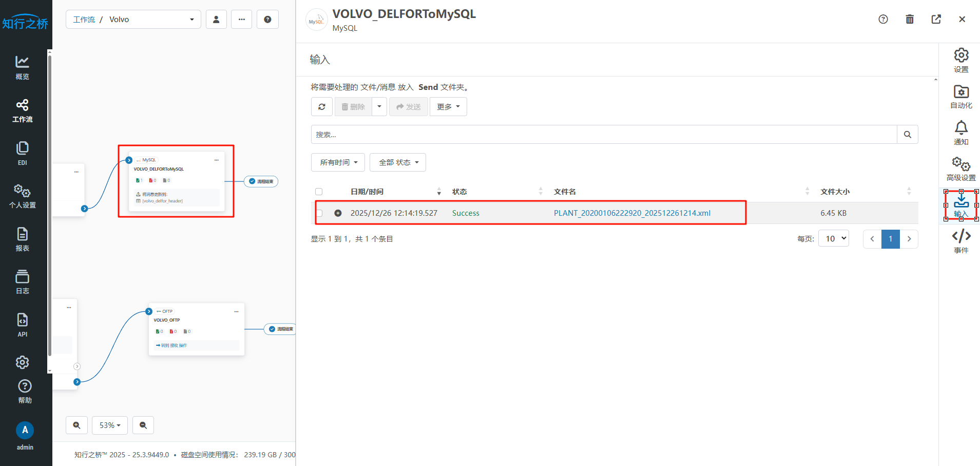Toggle the select-all checkbox in table header
The width and height of the screenshot is (980, 466).
pos(319,192)
